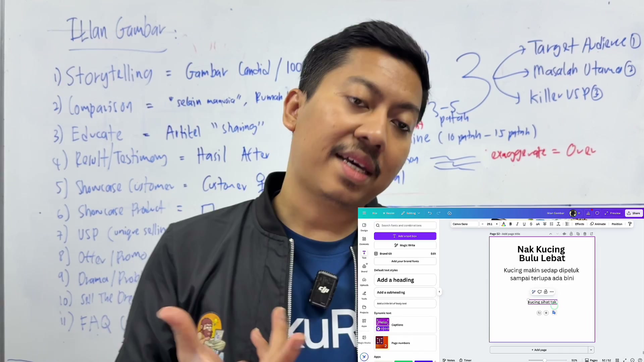
Task: Move page 52 up with chevron
Action: click(x=550, y=234)
